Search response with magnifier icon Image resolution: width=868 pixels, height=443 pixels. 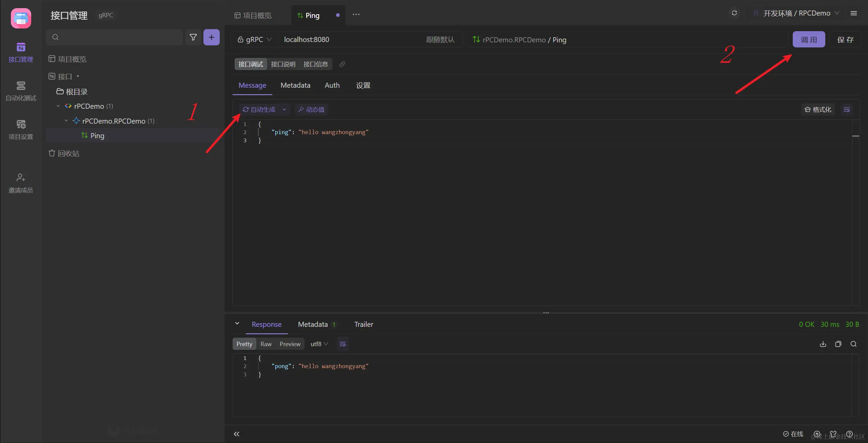[853, 344]
